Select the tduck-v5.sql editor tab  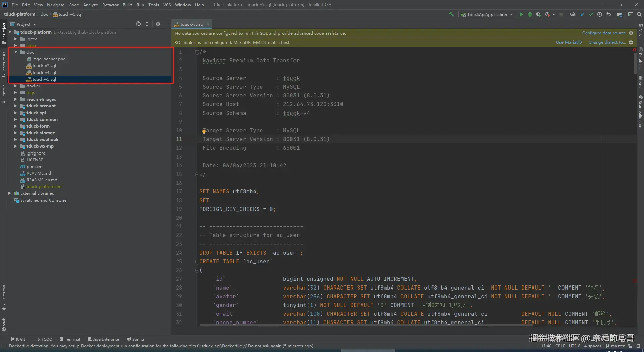click(x=192, y=24)
